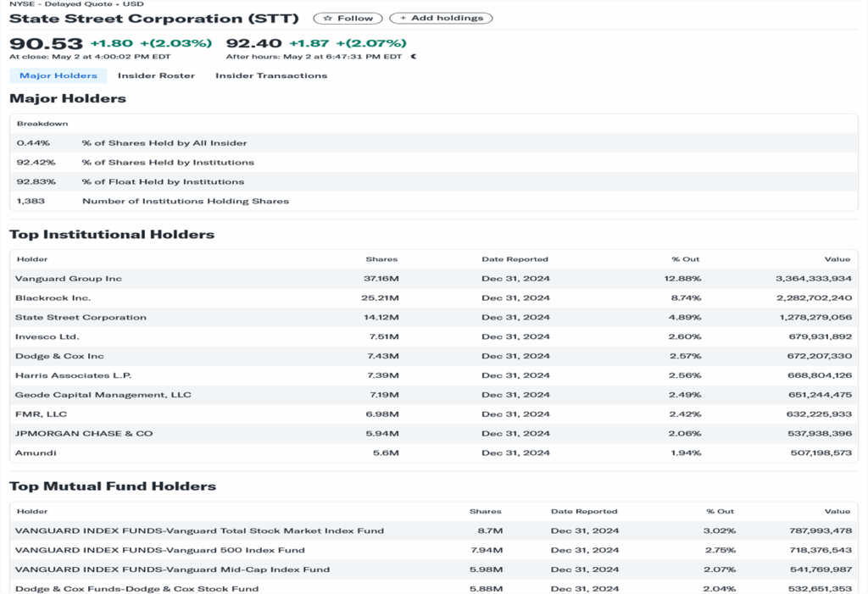Click the 90.53 closing price
The image size is (868, 594).
[x=46, y=43]
